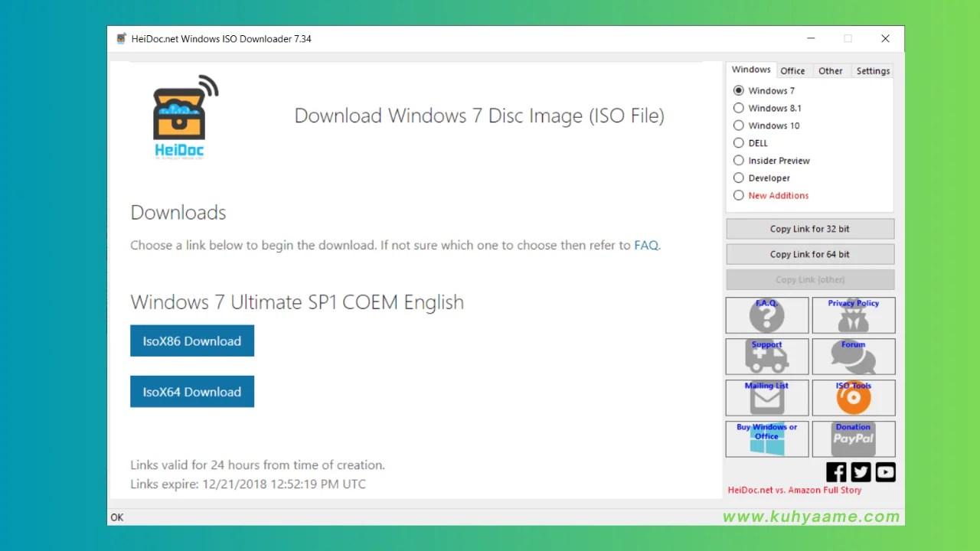The width and height of the screenshot is (980, 551).
Task: Switch to the Office tab
Action: [792, 71]
